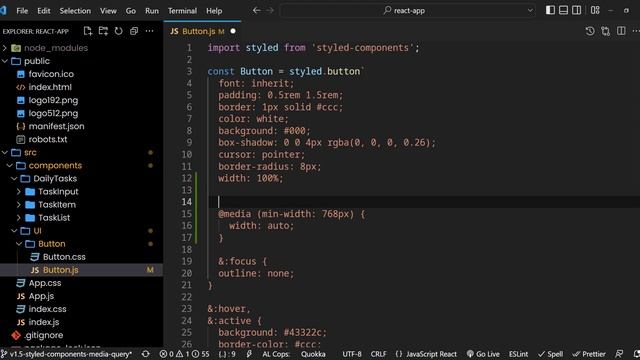Open the View menu
The width and height of the screenshot is (640, 360).
(108, 11)
